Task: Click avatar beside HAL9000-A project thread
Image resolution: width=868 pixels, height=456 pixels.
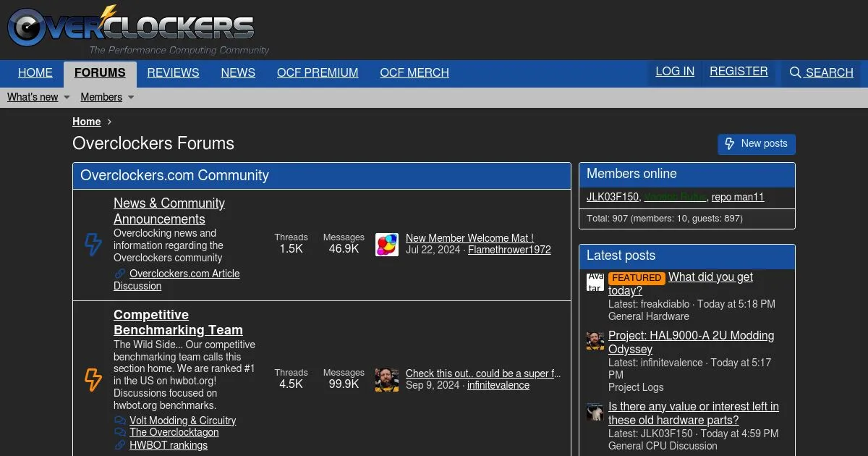Action: 595,341
